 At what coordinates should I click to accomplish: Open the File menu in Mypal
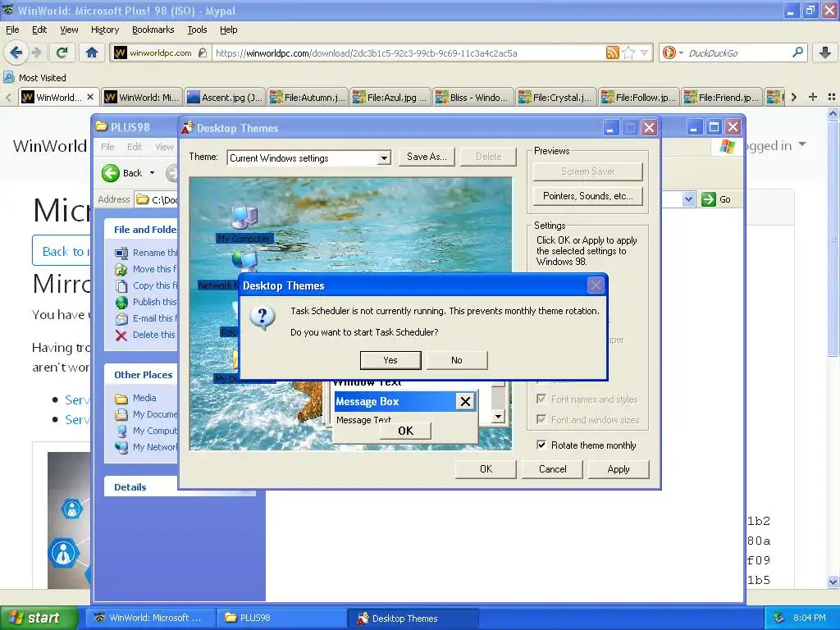[x=12, y=30]
